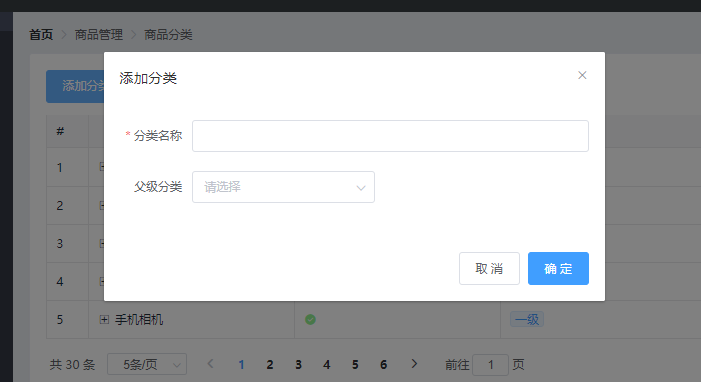Click the 商品分类 breadcrumb
This screenshot has height=382, width=701.
168,35
